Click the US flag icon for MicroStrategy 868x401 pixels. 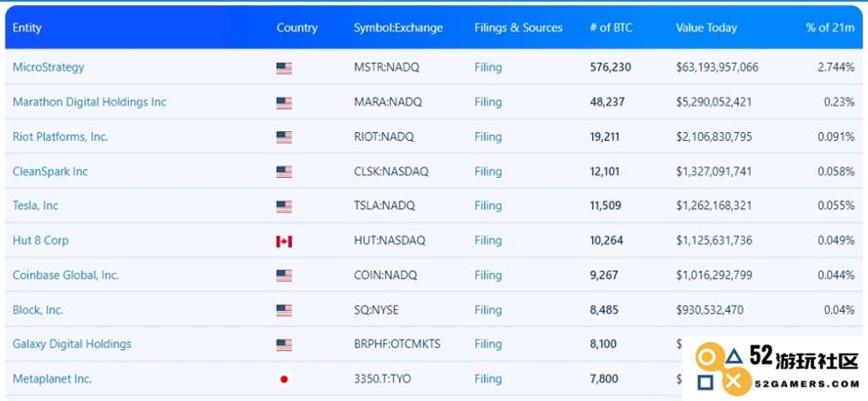(284, 68)
